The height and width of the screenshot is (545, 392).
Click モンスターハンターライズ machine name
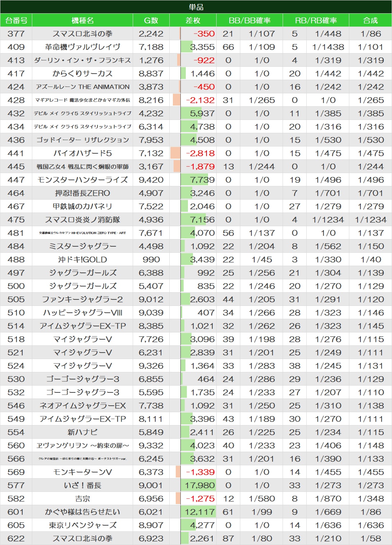82,180
